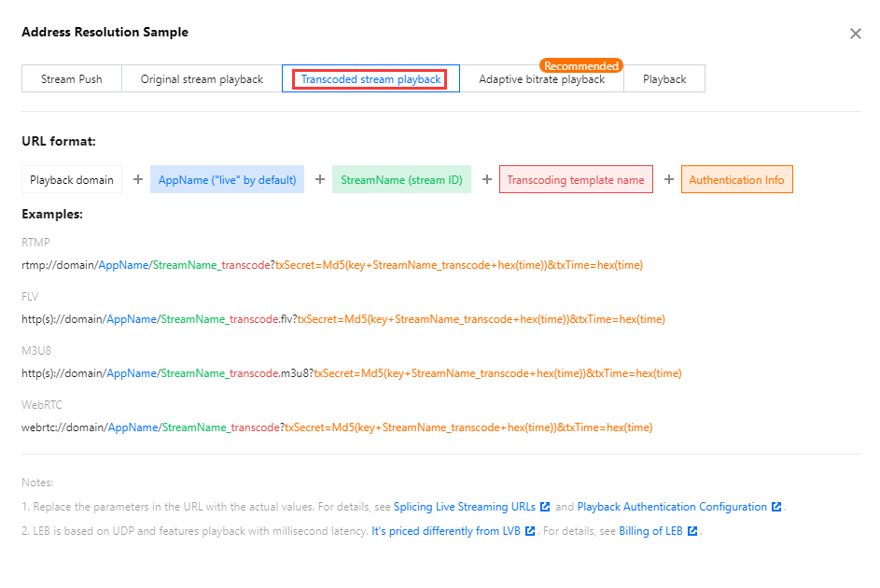The width and height of the screenshot is (880, 588).
Task: Open Splicing Live Streaming URLs link
Action: (x=465, y=507)
